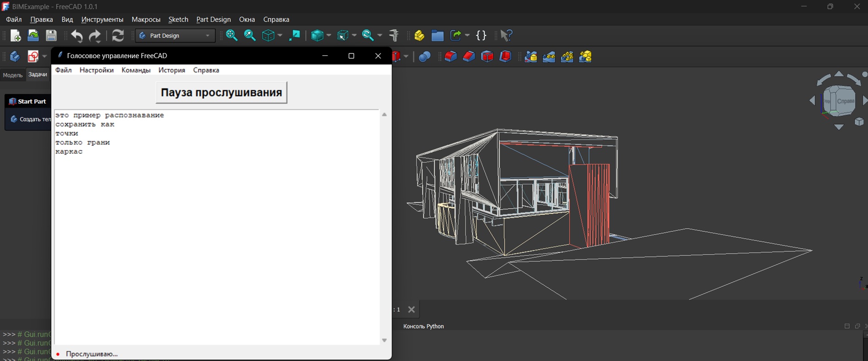The image size is (868, 361).
Task: Expand the draw style dropdown arrow
Action: coord(329,36)
